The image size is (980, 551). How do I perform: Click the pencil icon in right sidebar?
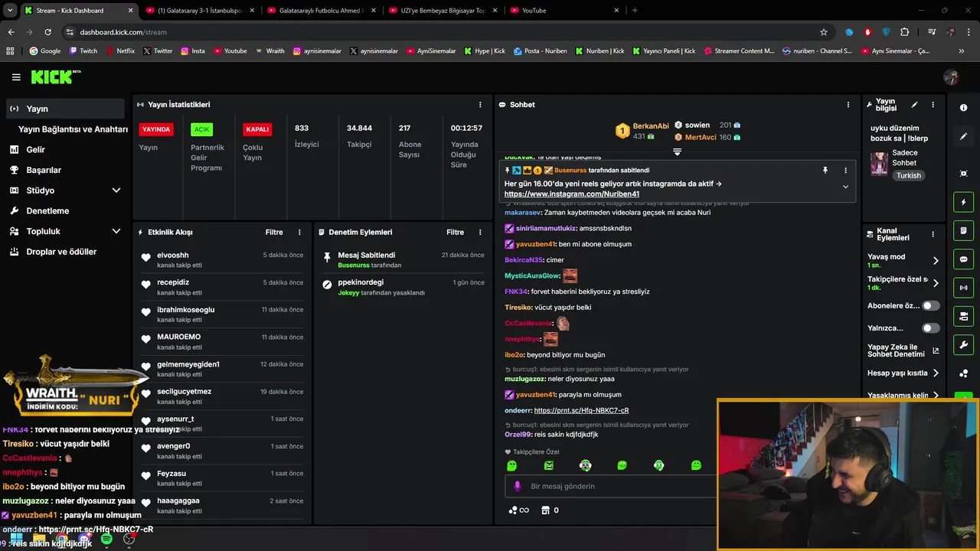[963, 136]
